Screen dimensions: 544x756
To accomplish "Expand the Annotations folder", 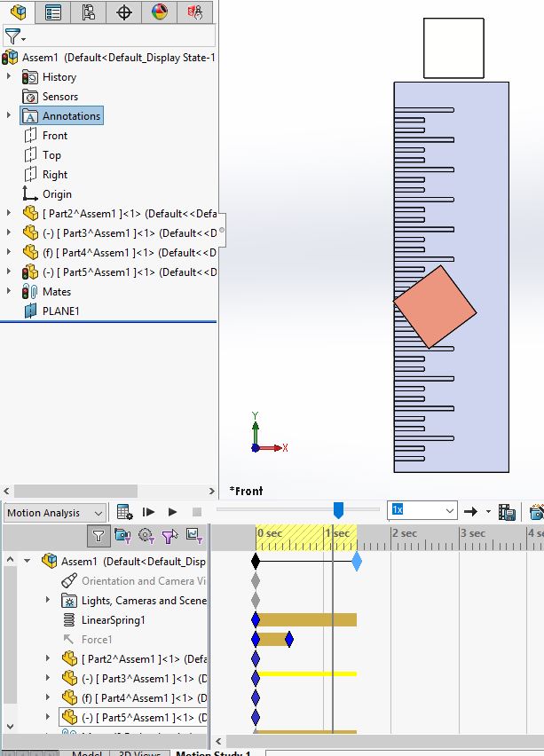I will coord(9,115).
